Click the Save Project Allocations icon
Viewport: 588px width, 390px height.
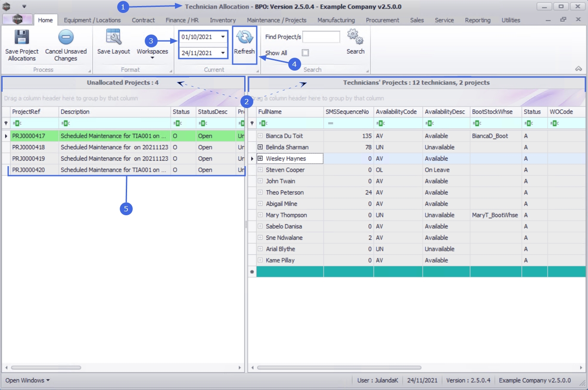click(x=22, y=37)
